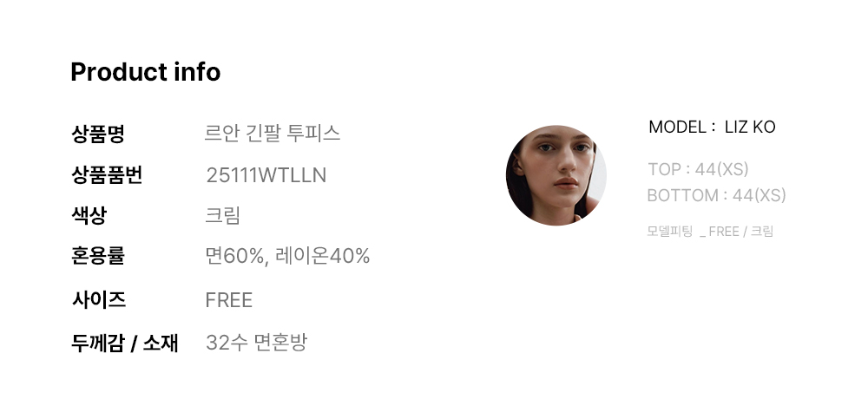The height and width of the screenshot is (406, 868).
Task: Click the blend ratio 면60%, 레이온40%
Action: (287, 256)
